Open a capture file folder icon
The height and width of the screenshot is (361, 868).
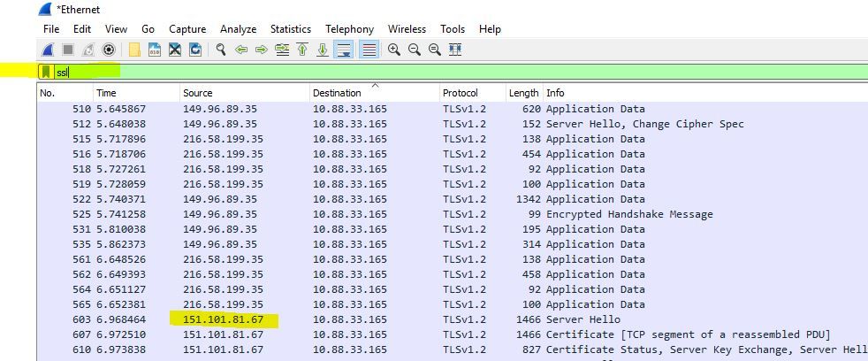click(134, 50)
